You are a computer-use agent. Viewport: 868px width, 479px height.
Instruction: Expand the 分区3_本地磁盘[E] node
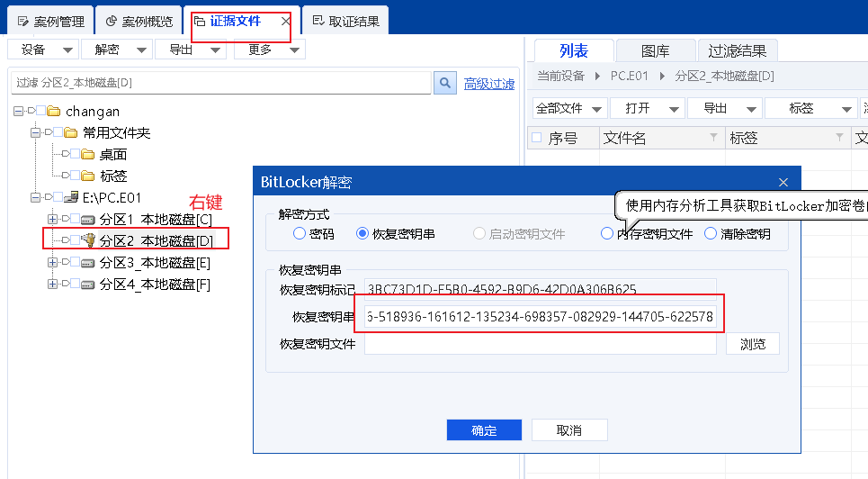52,262
